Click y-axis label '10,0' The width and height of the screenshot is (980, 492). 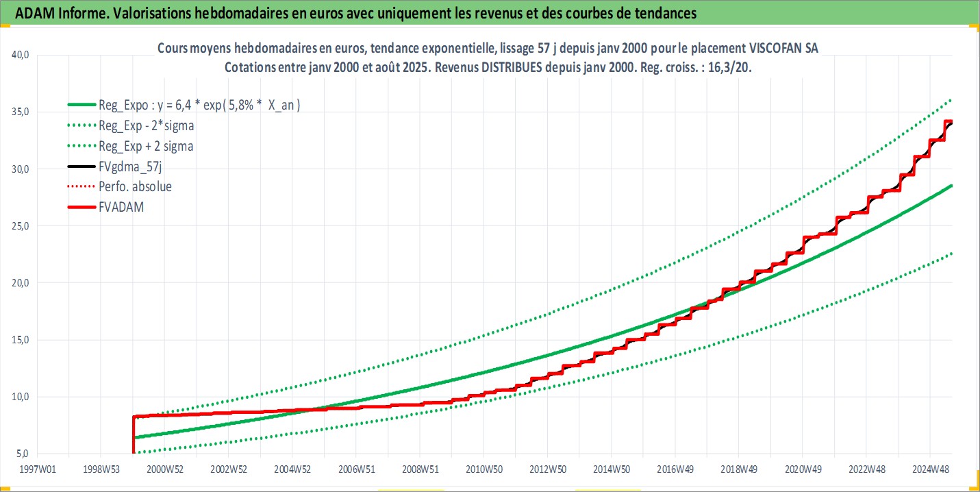click(x=22, y=397)
